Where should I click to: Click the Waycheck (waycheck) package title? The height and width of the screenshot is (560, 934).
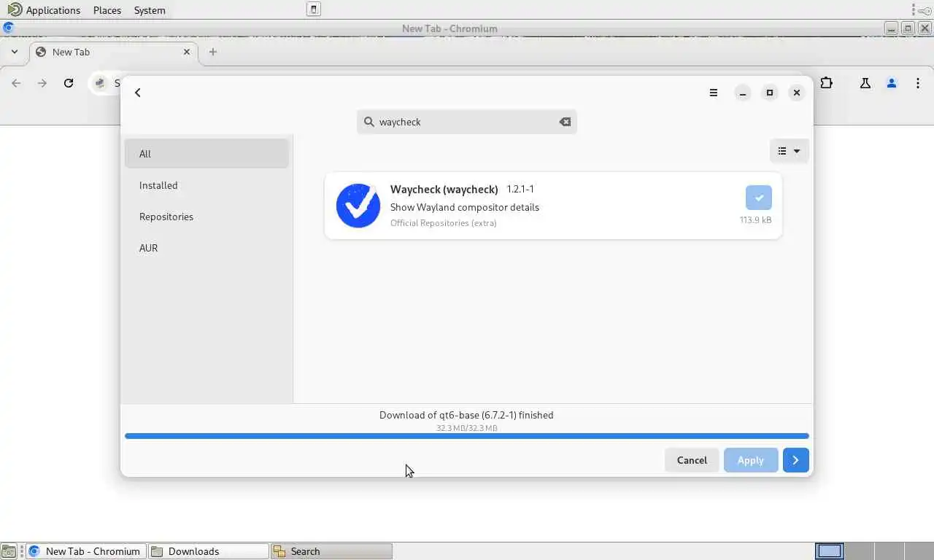click(x=444, y=189)
